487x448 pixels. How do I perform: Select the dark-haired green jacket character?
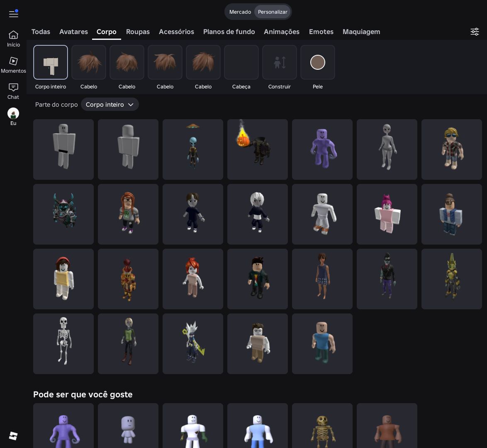258,279
